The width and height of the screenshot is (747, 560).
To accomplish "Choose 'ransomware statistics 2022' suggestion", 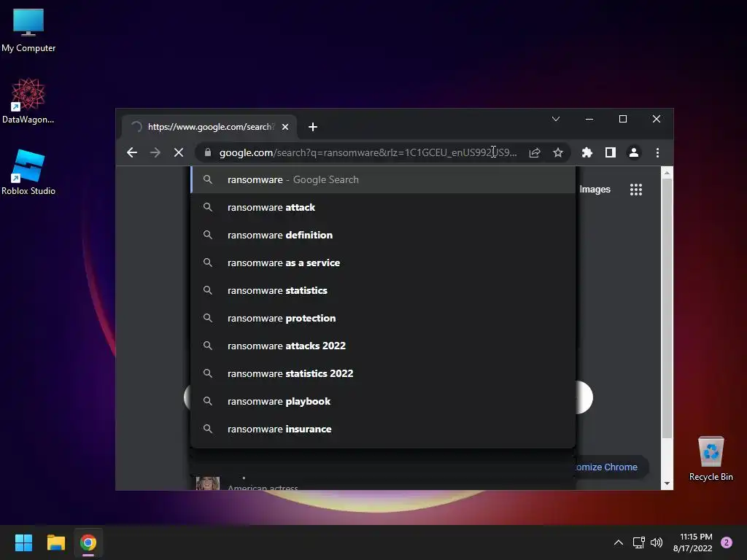I will tap(383, 373).
